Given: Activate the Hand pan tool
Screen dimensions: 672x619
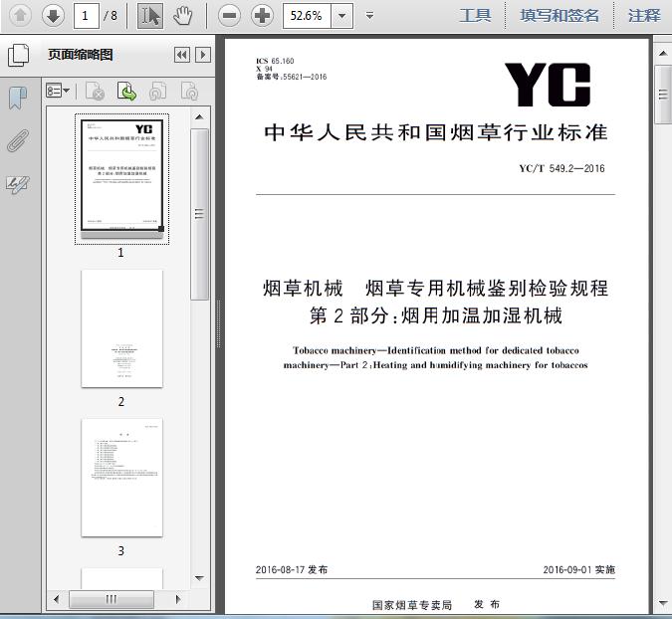Looking at the screenshot, I should [183, 16].
